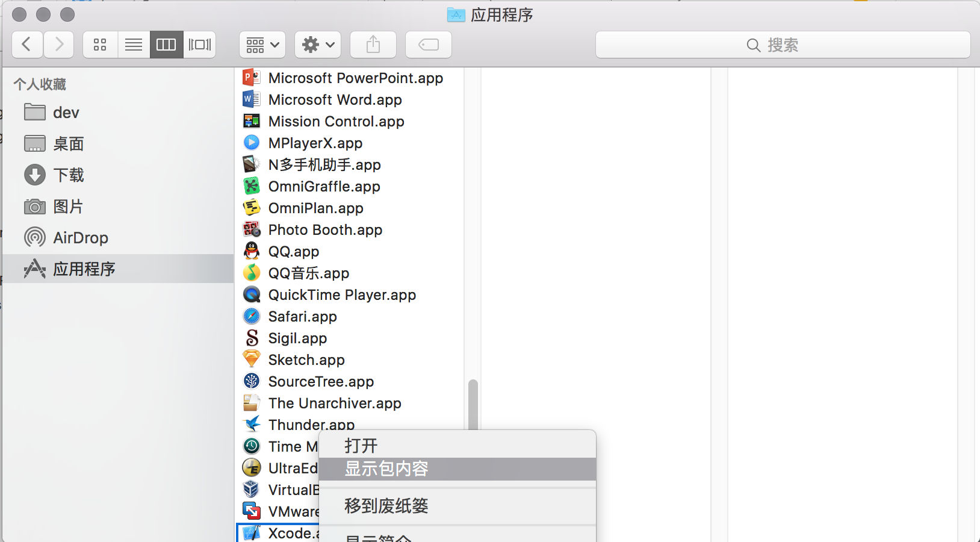
Task: Click the Photo Booth app icon
Action: (251, 229)
